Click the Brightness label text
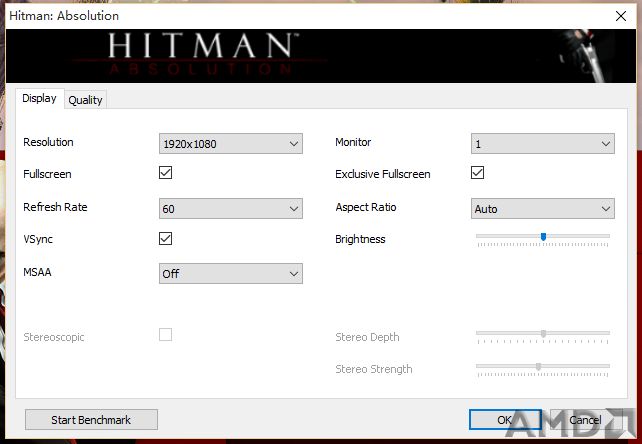Screen dimensions: 642x444 [360, 239]
